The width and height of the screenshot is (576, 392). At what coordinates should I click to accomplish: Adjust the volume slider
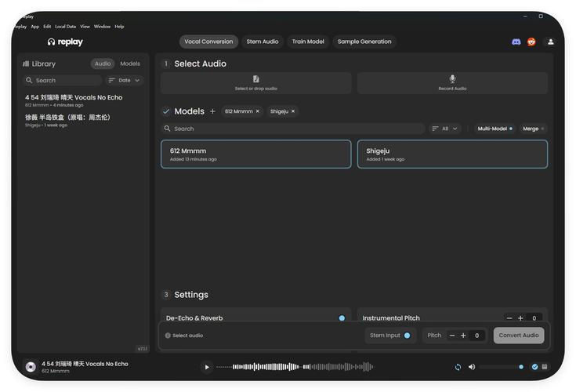pyautogui.click(x=502, y=367)
